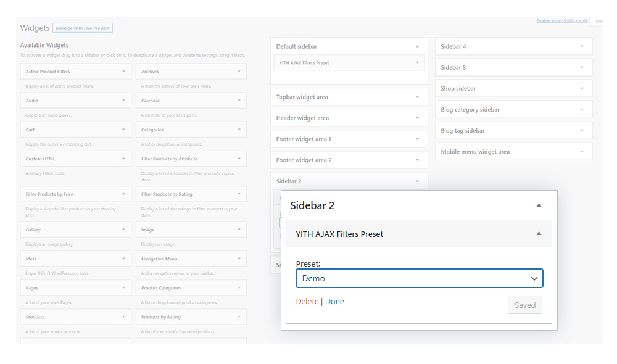Expand the Meta widget arrow
Viewport: 617px width, 364px height.
tap(123, 259)
